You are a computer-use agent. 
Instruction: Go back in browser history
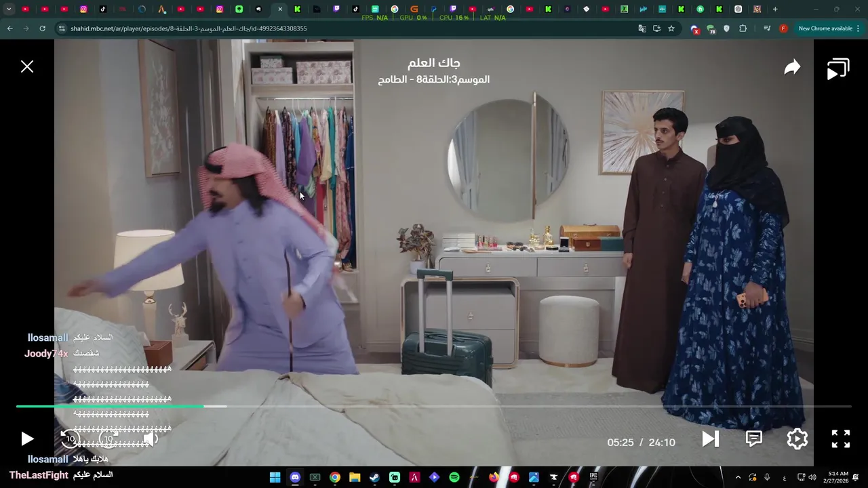click(10, 28)
